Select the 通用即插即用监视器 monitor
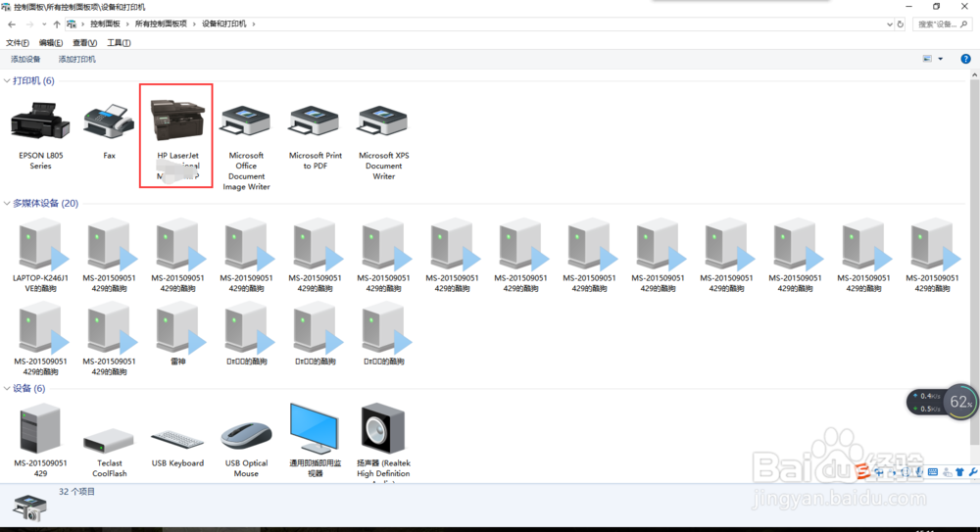The height and width of the screenshot is (532, 980). 315,440
